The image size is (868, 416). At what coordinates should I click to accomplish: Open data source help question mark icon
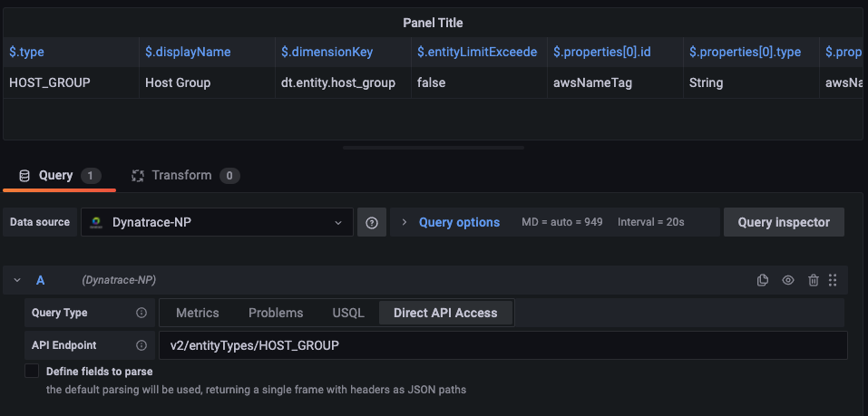tap(372, 222)
